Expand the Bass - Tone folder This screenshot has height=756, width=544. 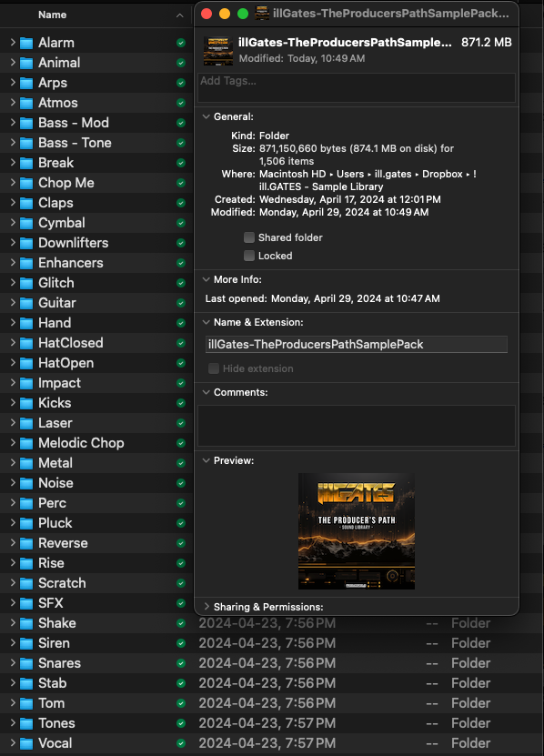coord(13,143)
